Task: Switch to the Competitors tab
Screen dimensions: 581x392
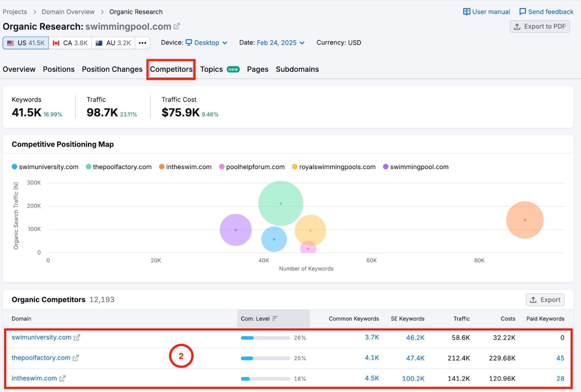Action: [171, 69]
